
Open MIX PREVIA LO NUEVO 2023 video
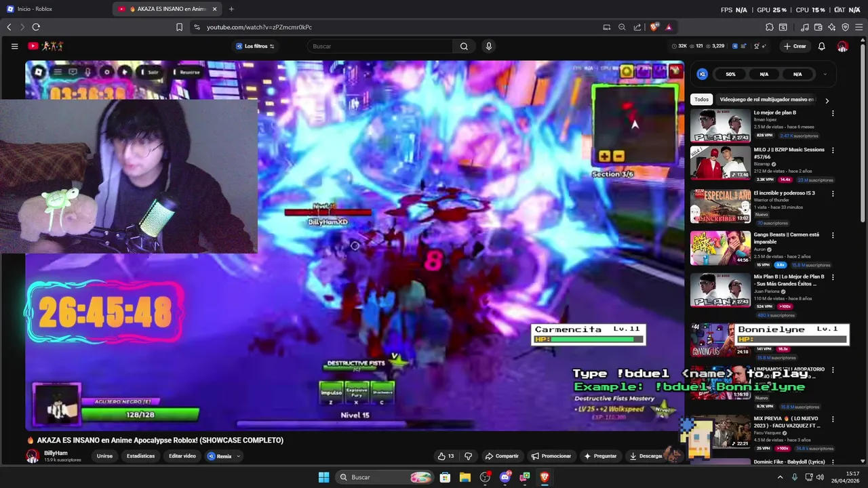720,431
